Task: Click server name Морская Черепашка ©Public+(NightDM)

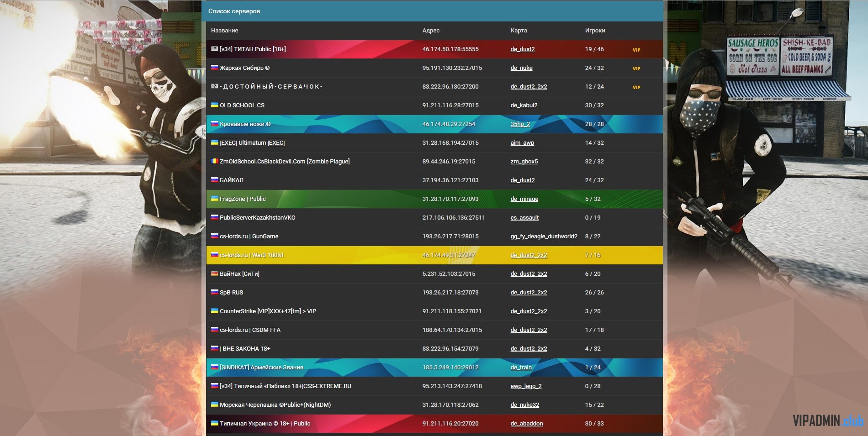Action: click(x=275, y=405)
